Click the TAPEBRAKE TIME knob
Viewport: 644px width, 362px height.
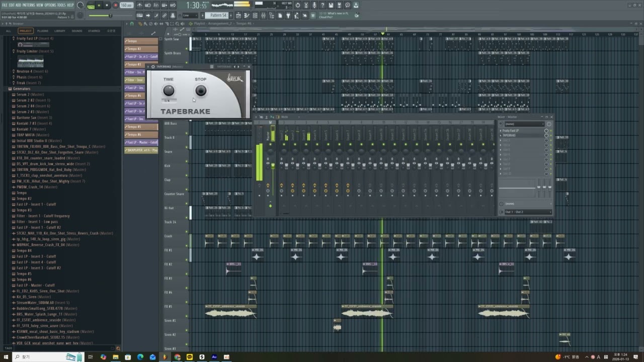pyautogui.click(x=169, y=90)
